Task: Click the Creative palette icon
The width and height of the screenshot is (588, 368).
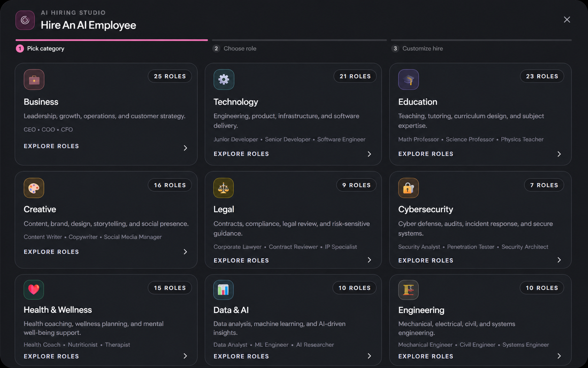Action: [34, 188]
